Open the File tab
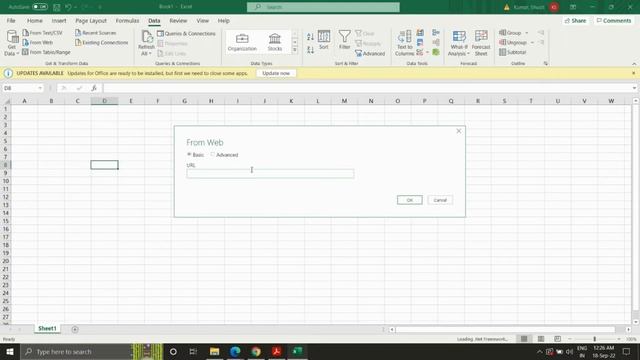This screenshot has height=360, width=640. tap(11, 20)
